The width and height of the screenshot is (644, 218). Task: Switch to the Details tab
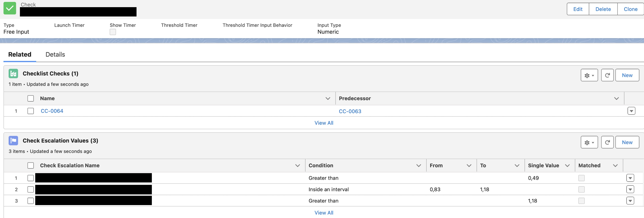coord(55,54)
